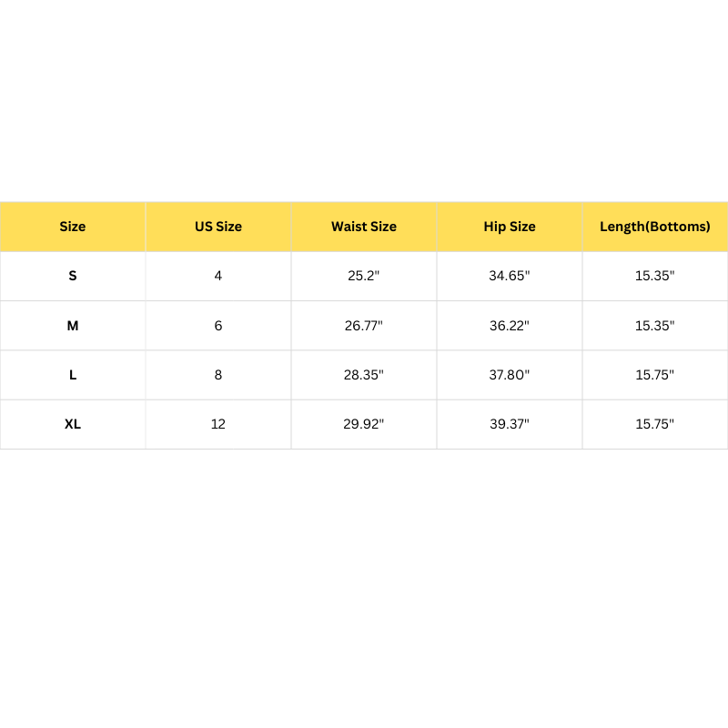Screen dimensions: 728x728
Task: Select the Waist Size header cell
Action: [x=364, y=227]
